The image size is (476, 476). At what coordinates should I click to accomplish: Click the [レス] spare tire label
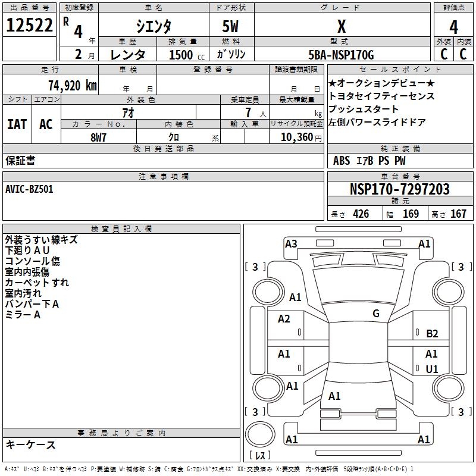coord(260,455)
